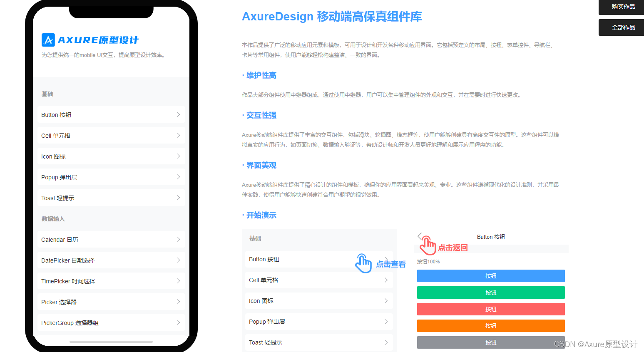Expand chevron on phone Popup 弹出层 row
The width and height of the screenshot is (644, 352).
point(178,177)
